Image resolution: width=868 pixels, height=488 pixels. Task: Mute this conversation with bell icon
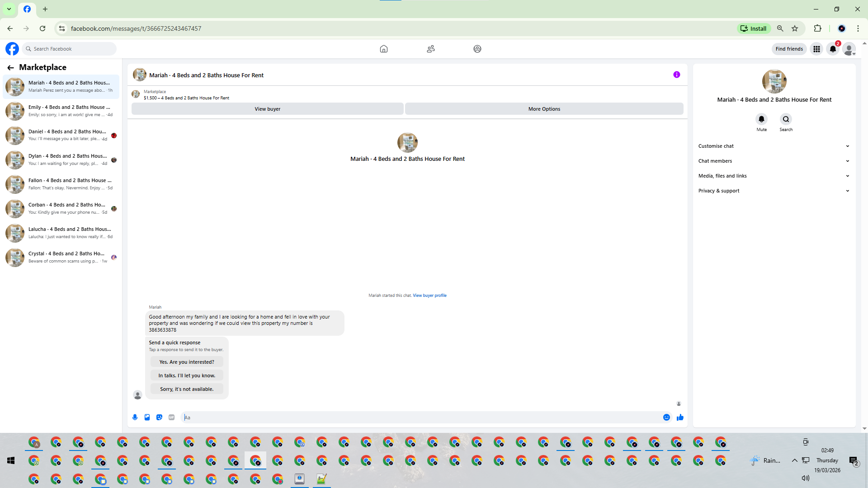[761, 119]
